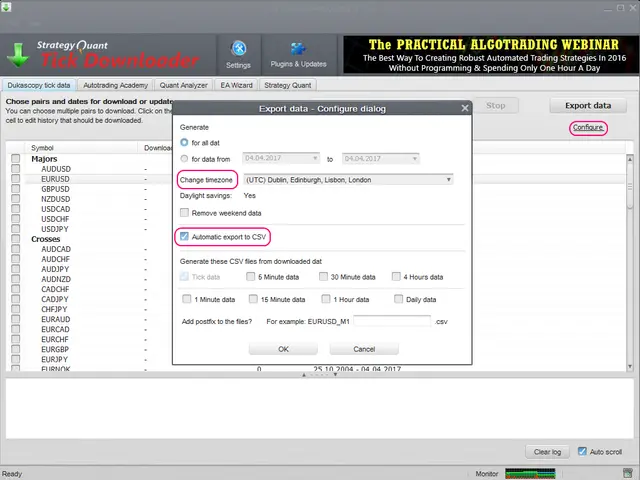Select the EURCAD row text
640x480 pixels.
[x=55, y=329]
